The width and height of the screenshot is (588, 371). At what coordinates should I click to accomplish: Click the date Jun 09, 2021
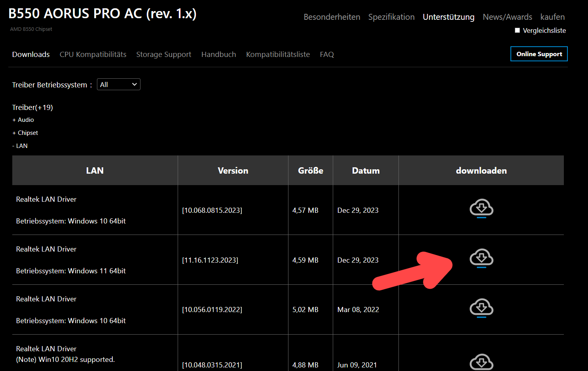(357, 365)
